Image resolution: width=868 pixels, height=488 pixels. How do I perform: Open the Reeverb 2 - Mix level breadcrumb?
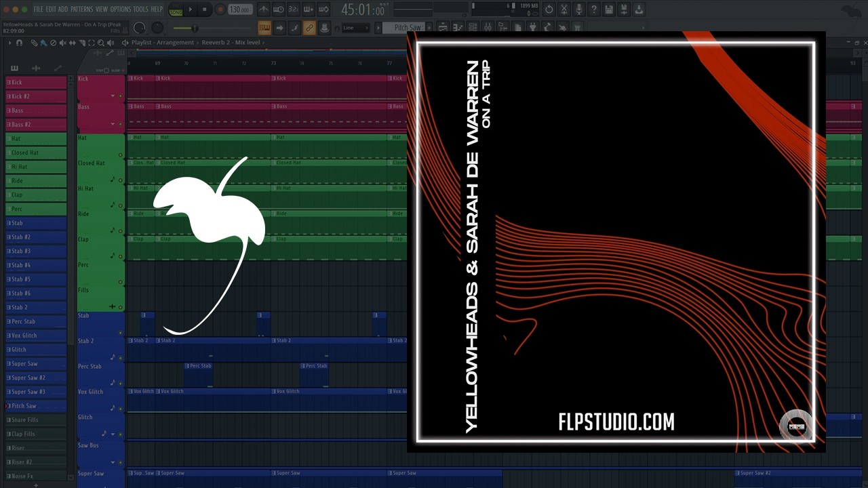(x=231, y=43)
